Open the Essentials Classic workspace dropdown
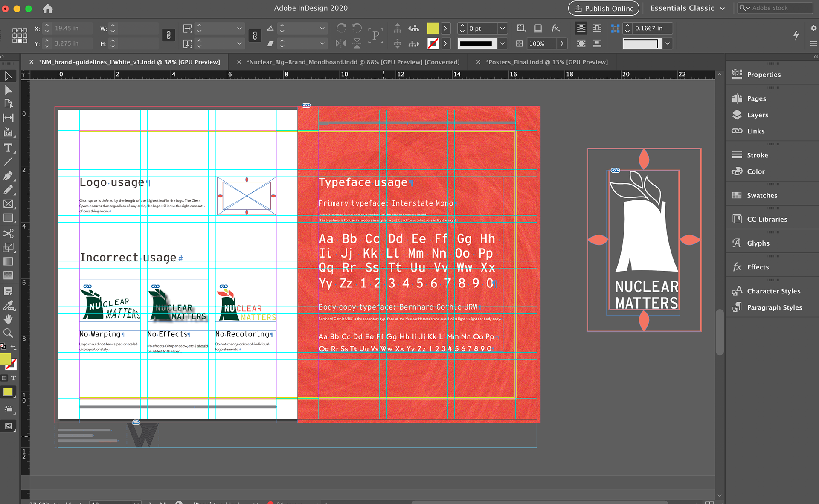 tap(687, 8)
